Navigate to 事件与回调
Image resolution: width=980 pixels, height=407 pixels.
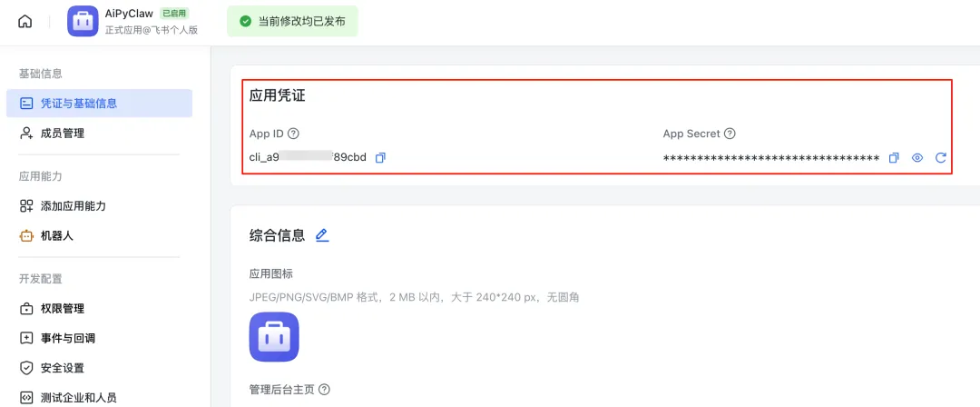pos(67,339)
